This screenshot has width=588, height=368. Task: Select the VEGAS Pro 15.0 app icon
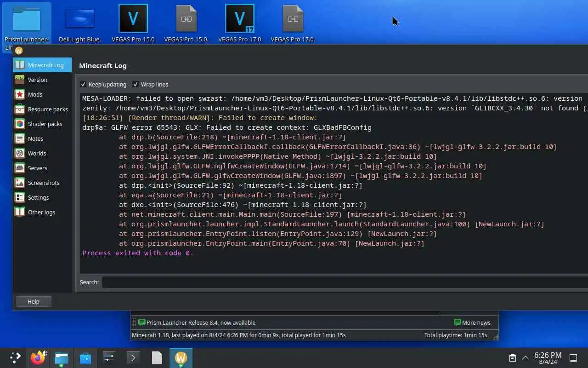coord(133,24)
